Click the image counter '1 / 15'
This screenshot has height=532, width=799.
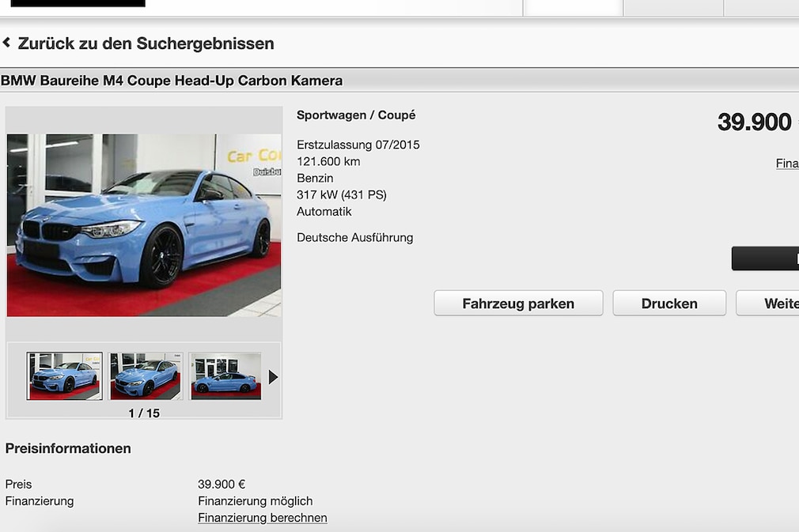[x=144, y=413]
